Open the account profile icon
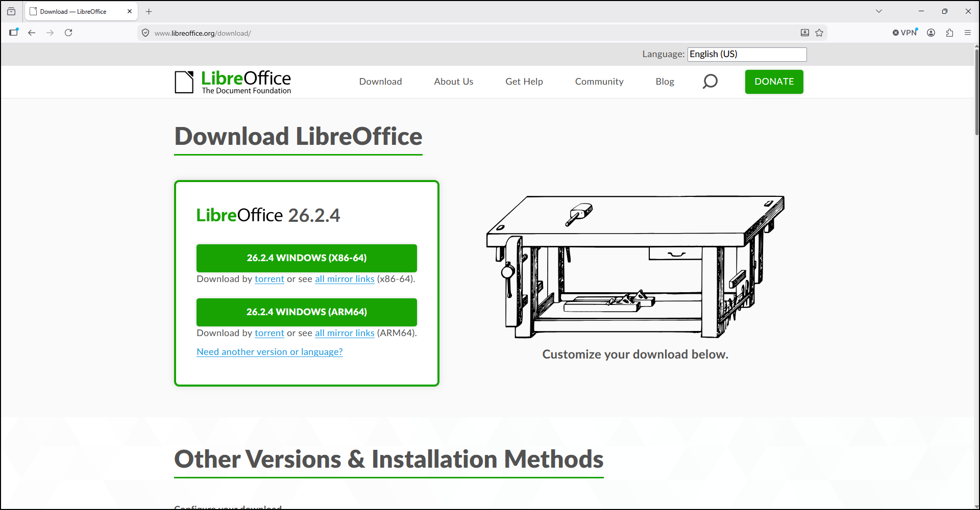980x510 pixels. coord(931,33)
